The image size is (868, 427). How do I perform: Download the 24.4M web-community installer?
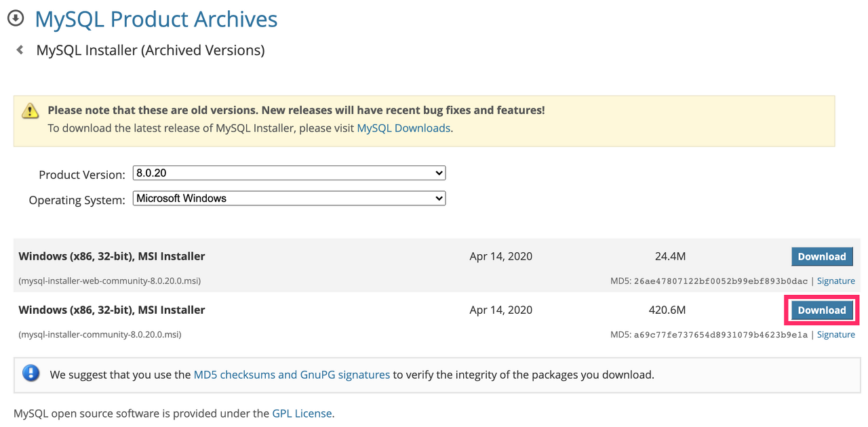pos(821,257)
